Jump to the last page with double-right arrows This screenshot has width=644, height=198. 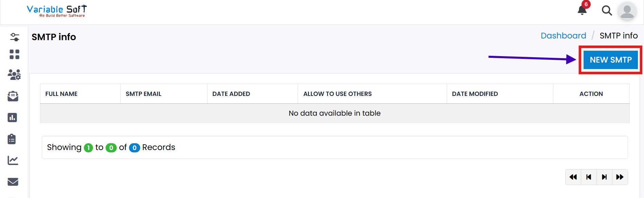(620, 177)
